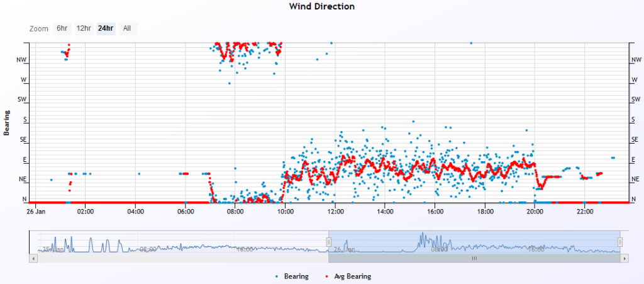
Task: Click the left SW axis label
Action: click(22, 99)
